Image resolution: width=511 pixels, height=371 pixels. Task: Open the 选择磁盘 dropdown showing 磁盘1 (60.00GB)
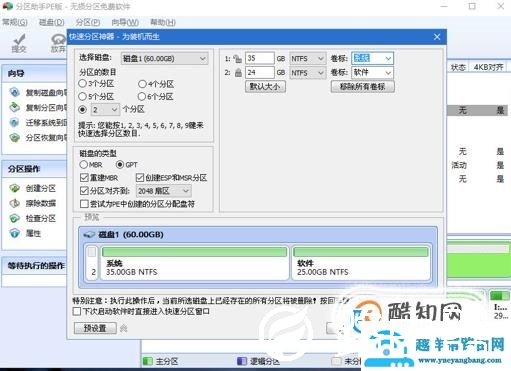point(164,59)
